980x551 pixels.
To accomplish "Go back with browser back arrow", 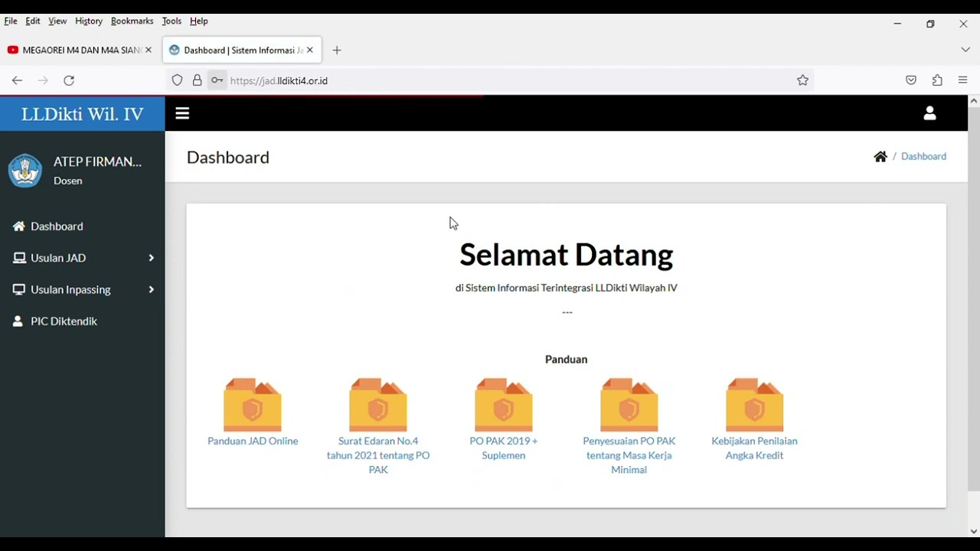I will (17, 80).
